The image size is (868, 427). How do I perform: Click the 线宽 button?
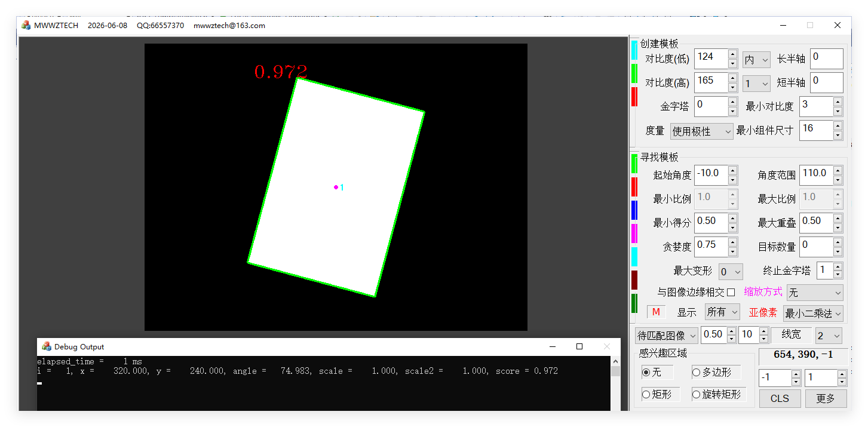tap(791, 334)
